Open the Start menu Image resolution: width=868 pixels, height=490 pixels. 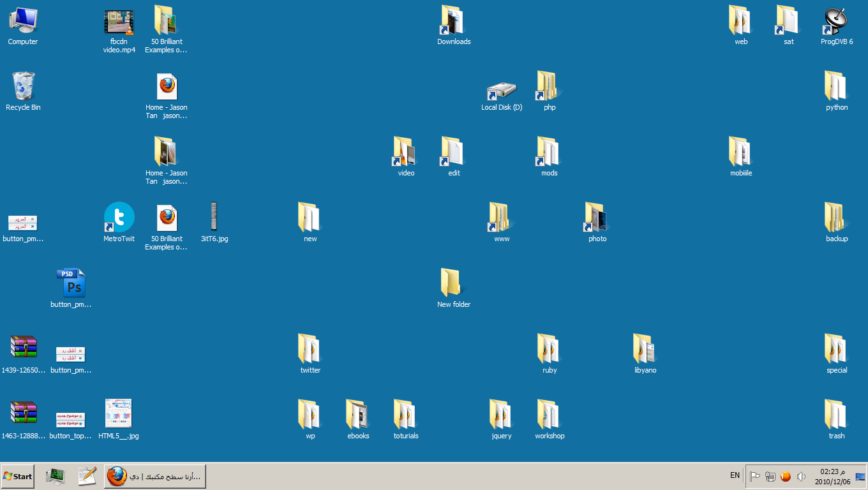point(18,477)
